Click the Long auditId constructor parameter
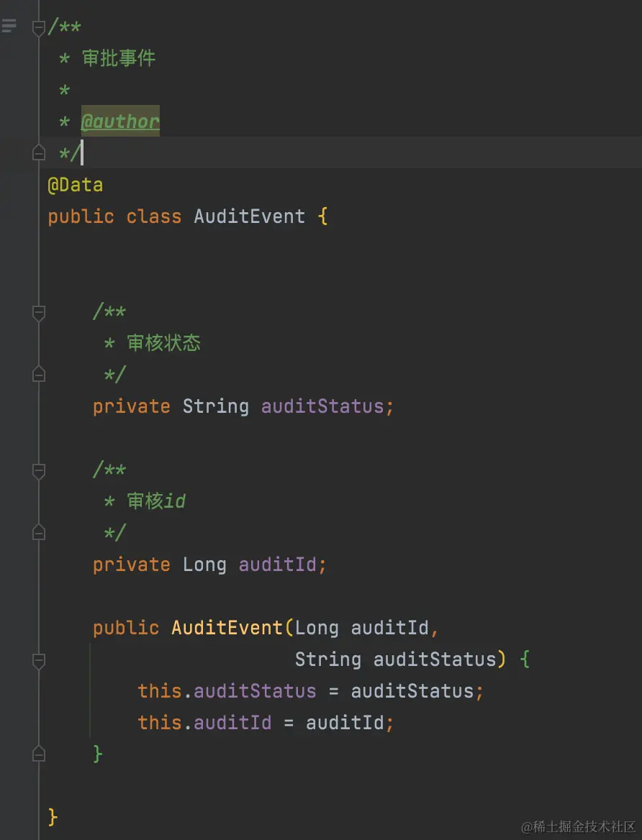 coord(362,628)
